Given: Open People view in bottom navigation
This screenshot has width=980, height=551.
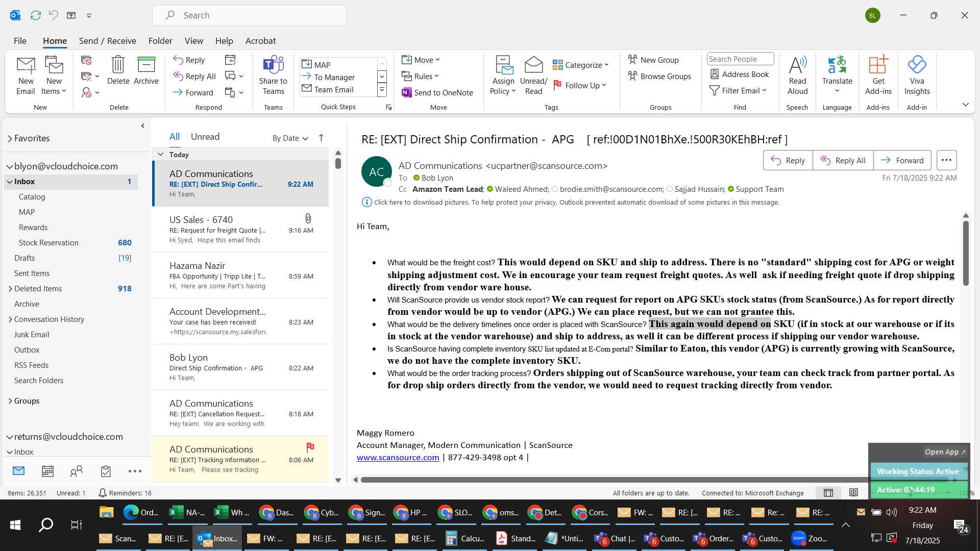Looking at the screenshot, I should (x=77, y=471).
